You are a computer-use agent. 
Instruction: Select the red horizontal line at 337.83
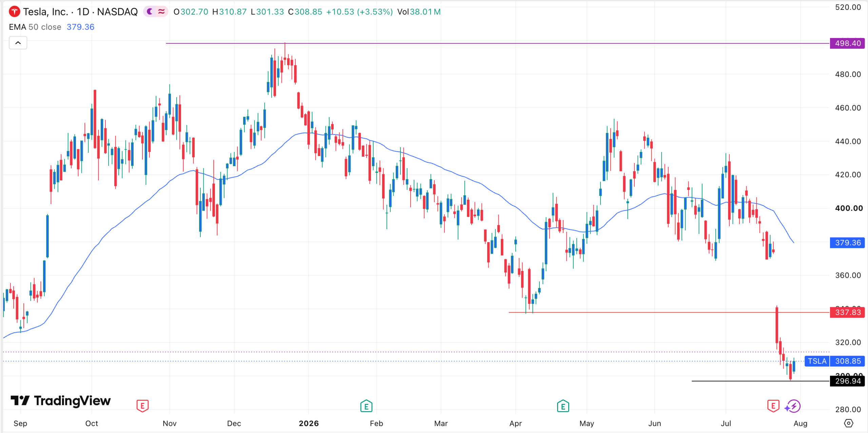click(669, 312)
